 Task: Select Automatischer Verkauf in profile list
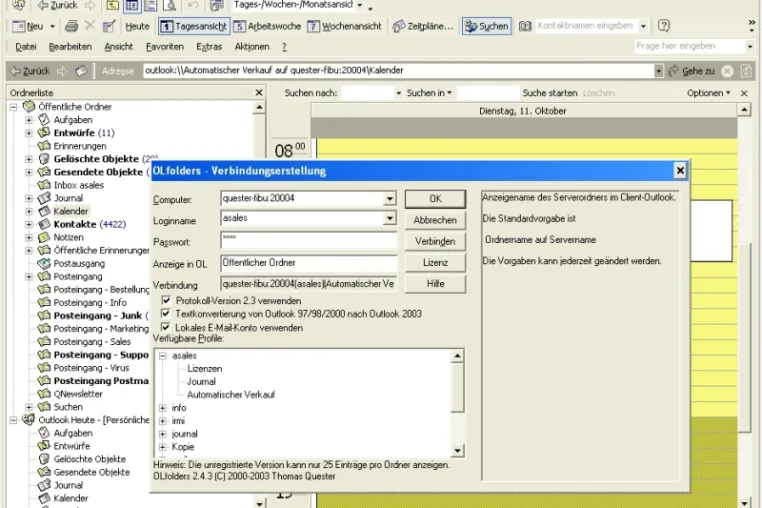click(231, 395)
